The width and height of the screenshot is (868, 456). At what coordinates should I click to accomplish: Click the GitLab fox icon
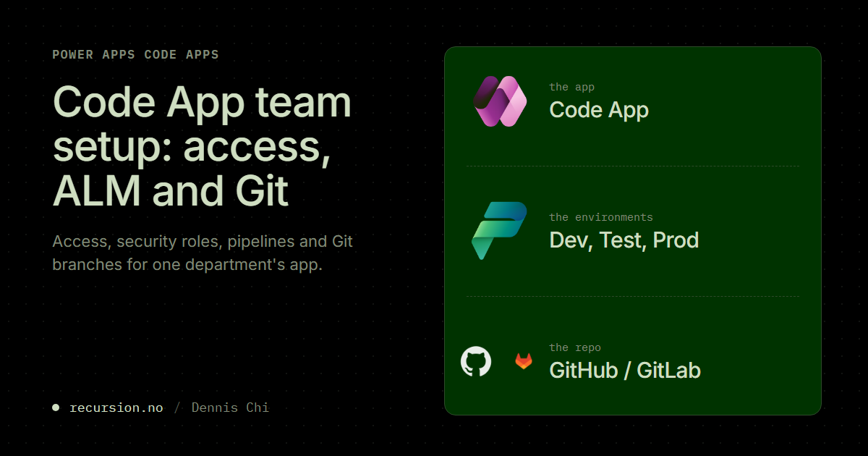click(523, 361)
